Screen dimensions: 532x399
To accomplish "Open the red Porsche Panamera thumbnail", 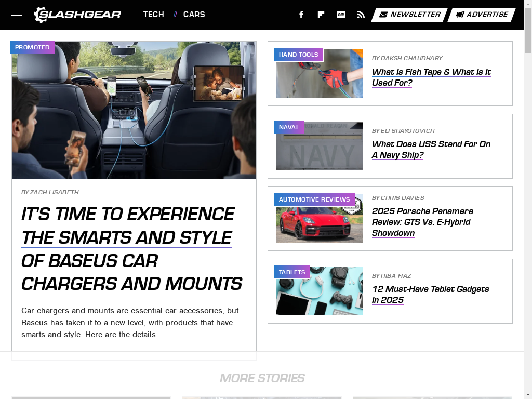I will [x=319, y=219].
